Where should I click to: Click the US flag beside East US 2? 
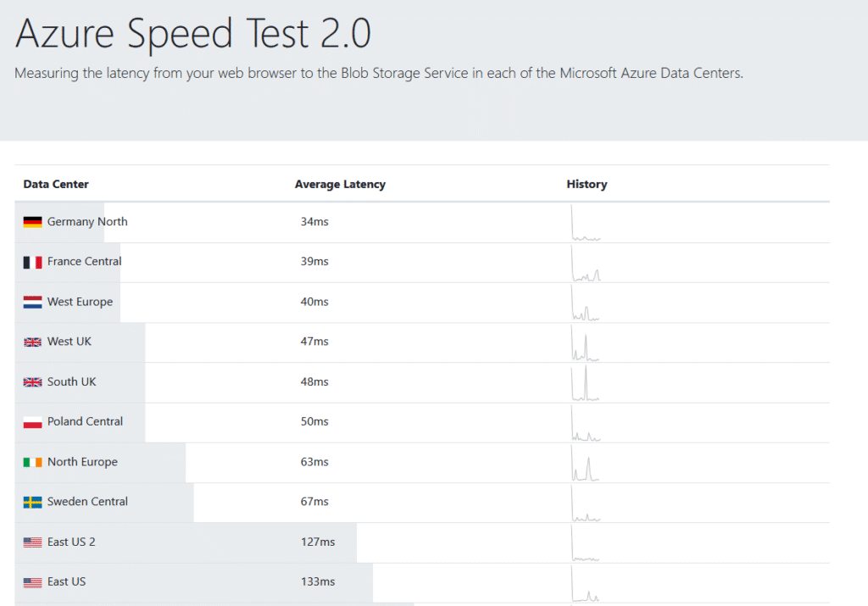click(x=33, y=542)
